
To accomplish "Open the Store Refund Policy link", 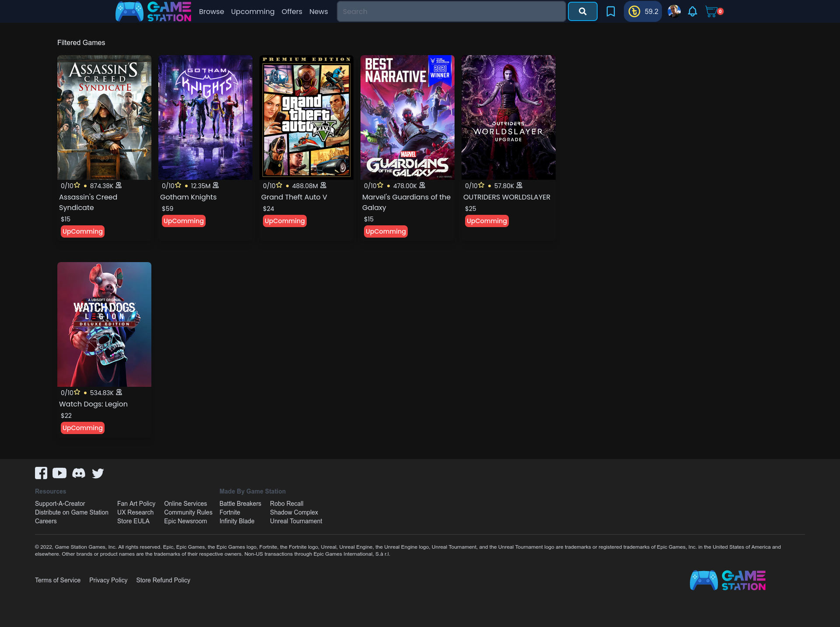I will coord(163,580).
